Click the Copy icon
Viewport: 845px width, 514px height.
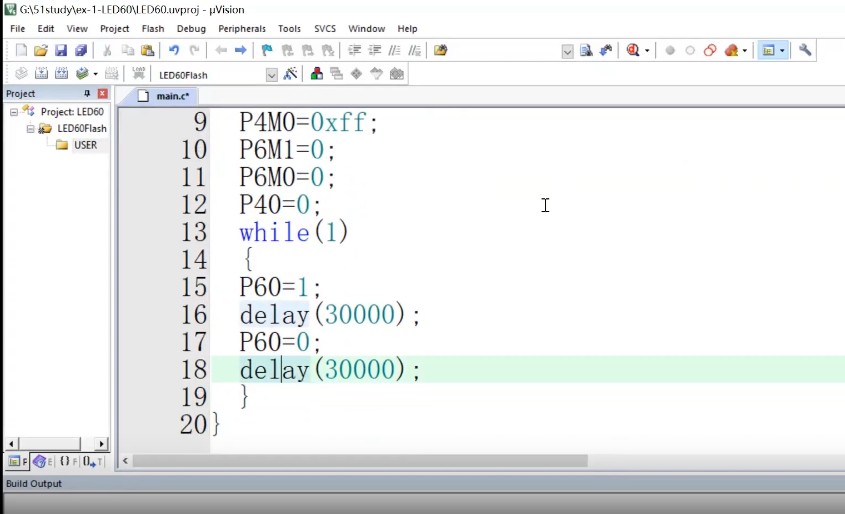(x=128, y=50)
